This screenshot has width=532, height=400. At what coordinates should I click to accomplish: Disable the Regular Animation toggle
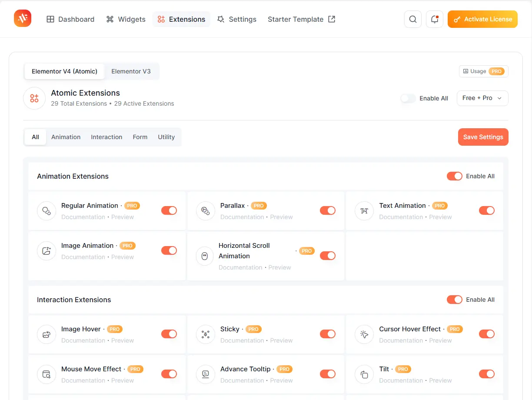point(169,210)
